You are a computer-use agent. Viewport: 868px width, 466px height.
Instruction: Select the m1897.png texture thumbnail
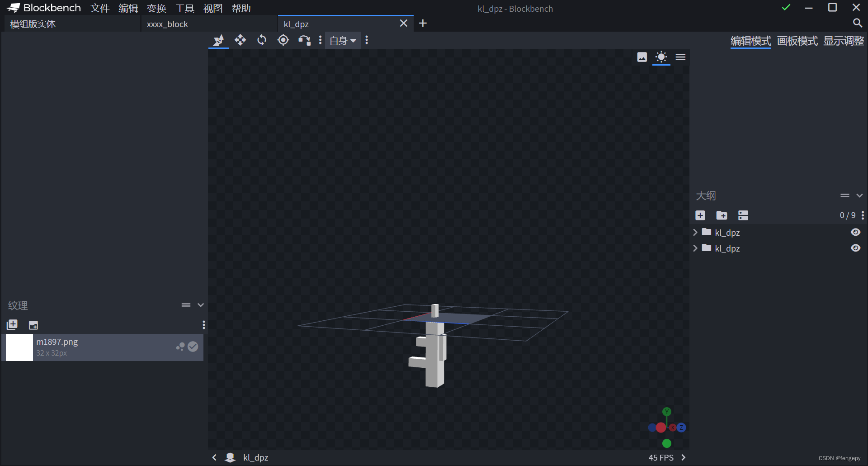tap(19, 347)
